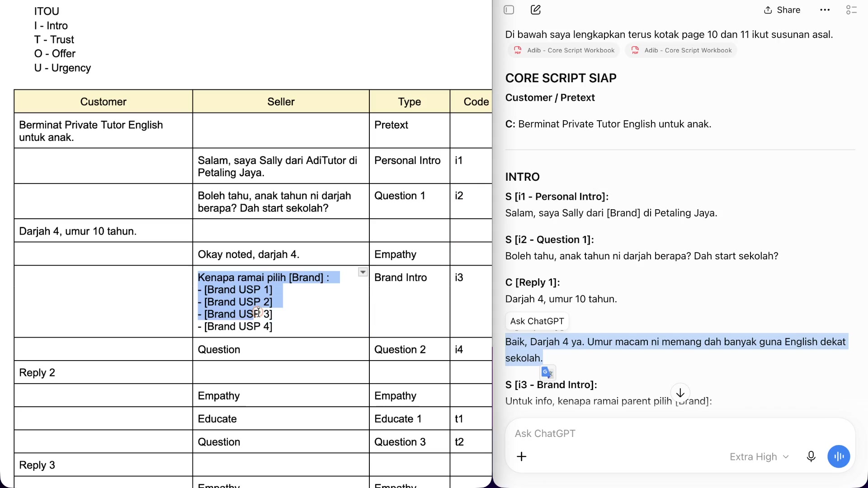Select the Seller column header
This screenshot has width=868, height=488.
pyautogui.click(x=281, y=102)
